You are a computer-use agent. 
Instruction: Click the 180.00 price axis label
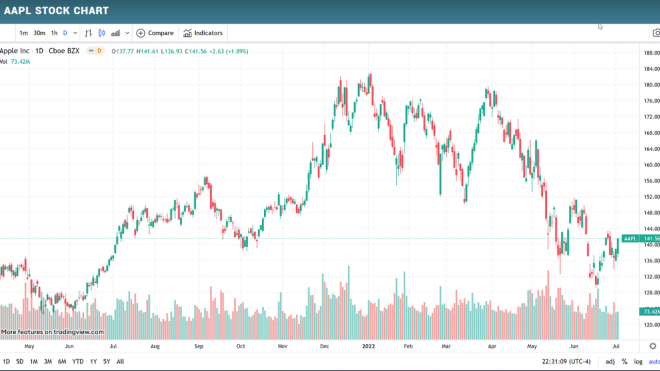651,85
